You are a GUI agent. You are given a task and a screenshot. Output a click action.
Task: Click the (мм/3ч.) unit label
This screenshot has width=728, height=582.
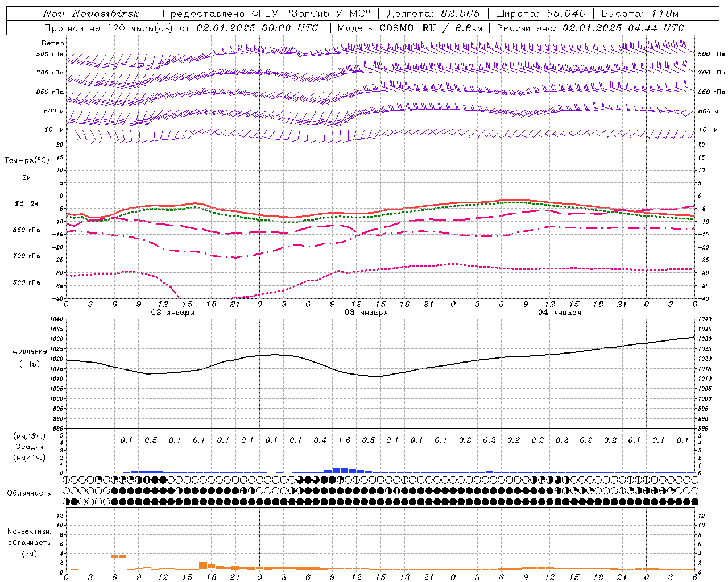point(29,436)
